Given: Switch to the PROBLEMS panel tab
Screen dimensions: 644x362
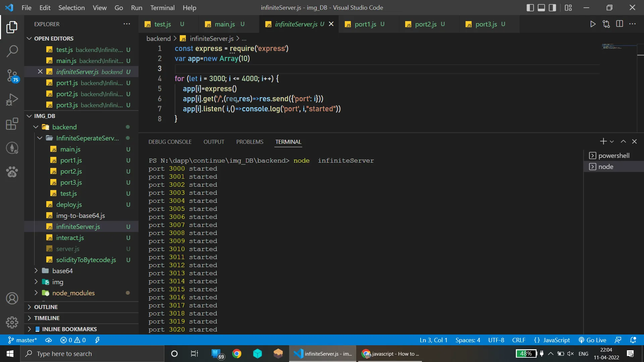Looking at the screenshot, I should (250, 142).
